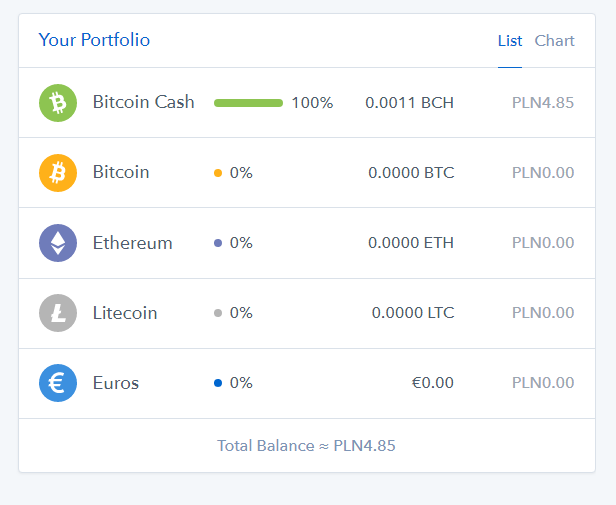
Task: Click the gray Litecoin percentage dot
Action: click(x=218, y=313)
